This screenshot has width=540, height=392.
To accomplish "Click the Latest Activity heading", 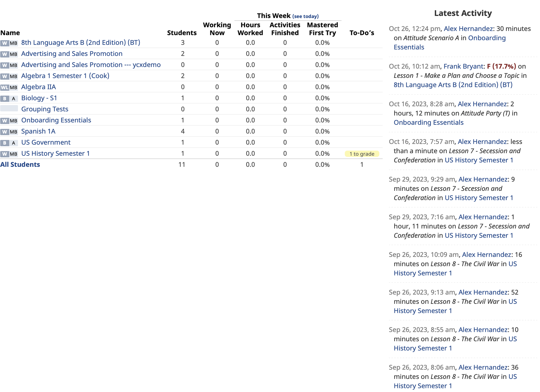I will 463,13.
